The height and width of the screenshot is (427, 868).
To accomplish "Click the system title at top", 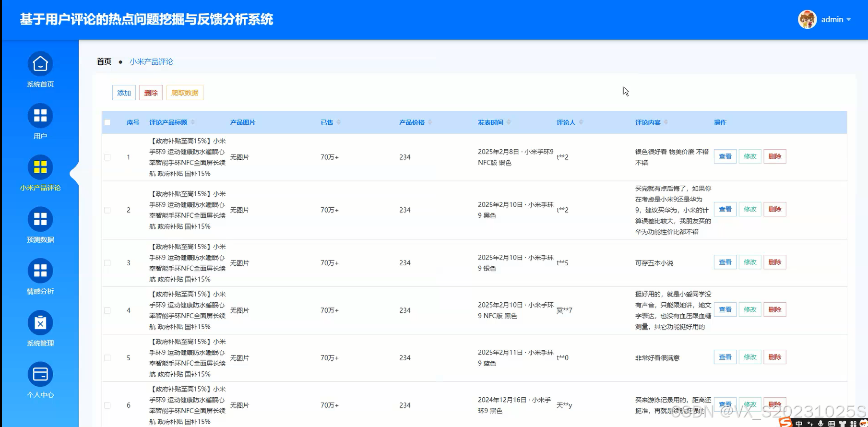I will pyautogui.click(x=146, y=19).
